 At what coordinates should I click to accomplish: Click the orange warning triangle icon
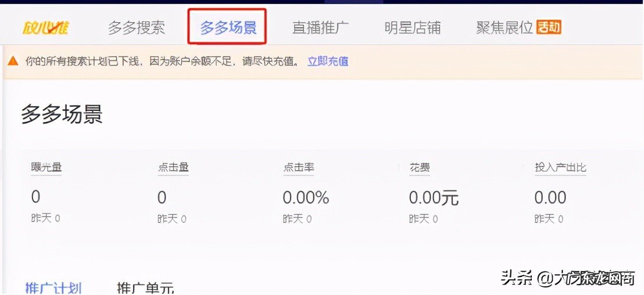13,62
